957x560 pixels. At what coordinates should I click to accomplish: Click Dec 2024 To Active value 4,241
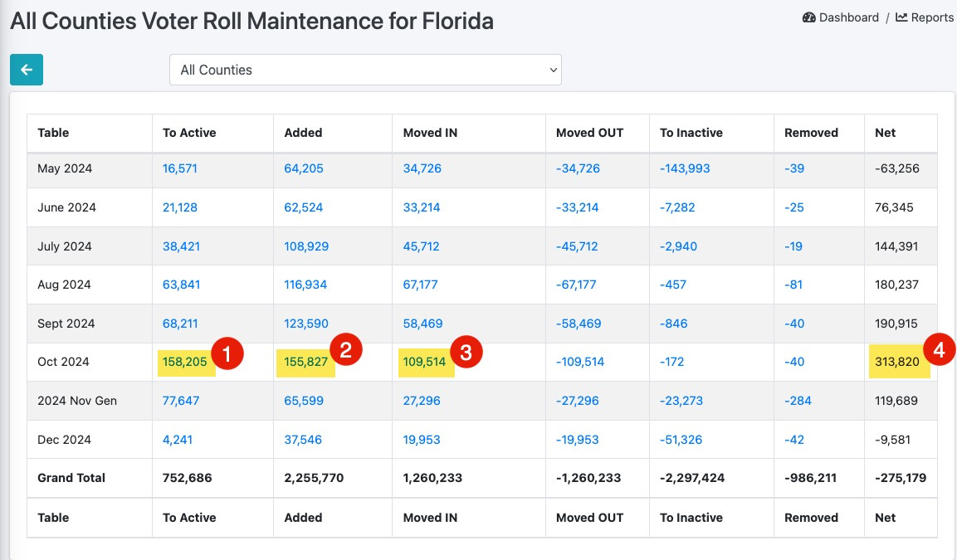tap(177, 440)
